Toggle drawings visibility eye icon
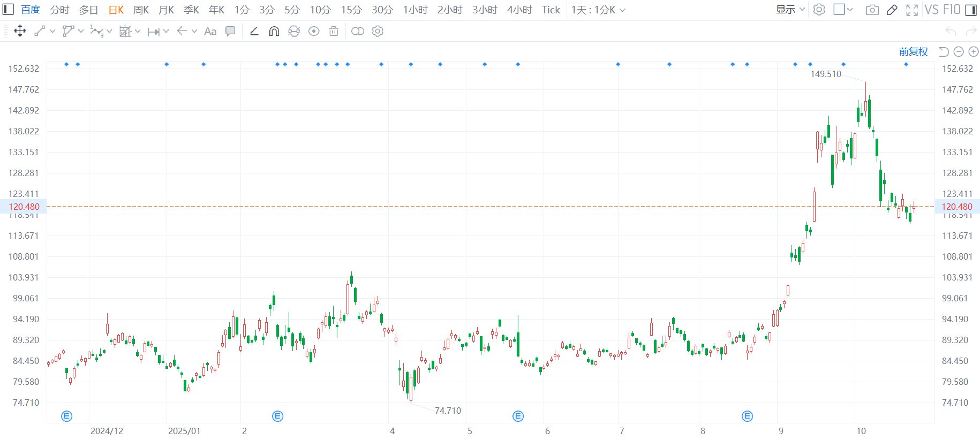Viewport: 980px width, 440px height. 314,31
